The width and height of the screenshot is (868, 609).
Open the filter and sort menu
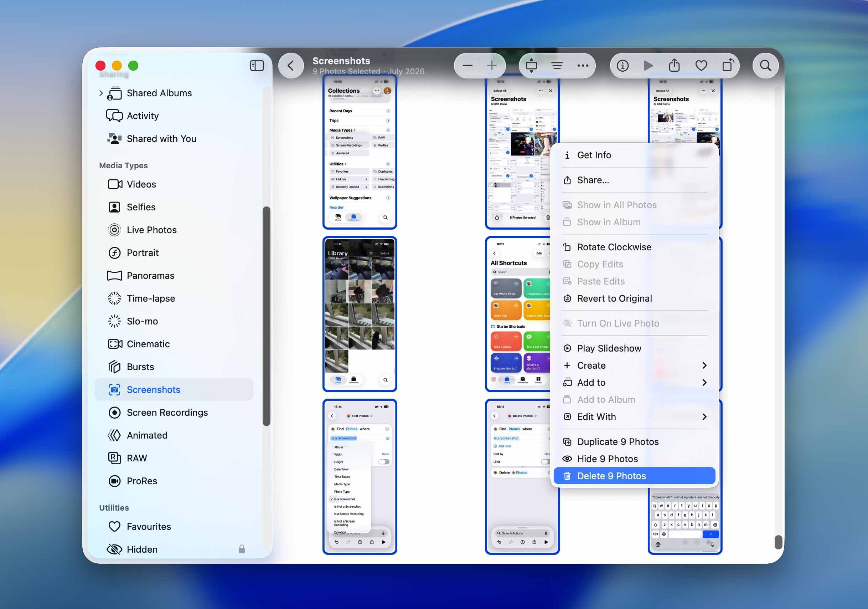click(x=557, y=66)
